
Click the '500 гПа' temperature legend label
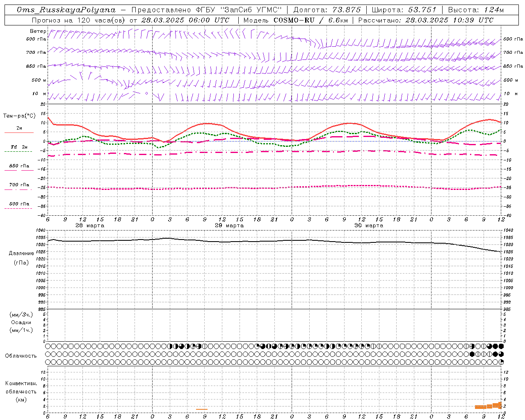[19, 204]
